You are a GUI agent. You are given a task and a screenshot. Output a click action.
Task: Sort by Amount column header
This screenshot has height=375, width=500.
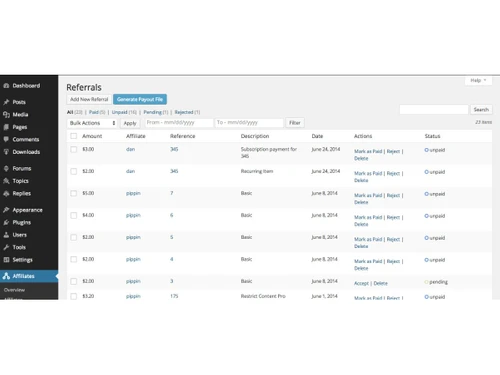click(x=92, y=136)
